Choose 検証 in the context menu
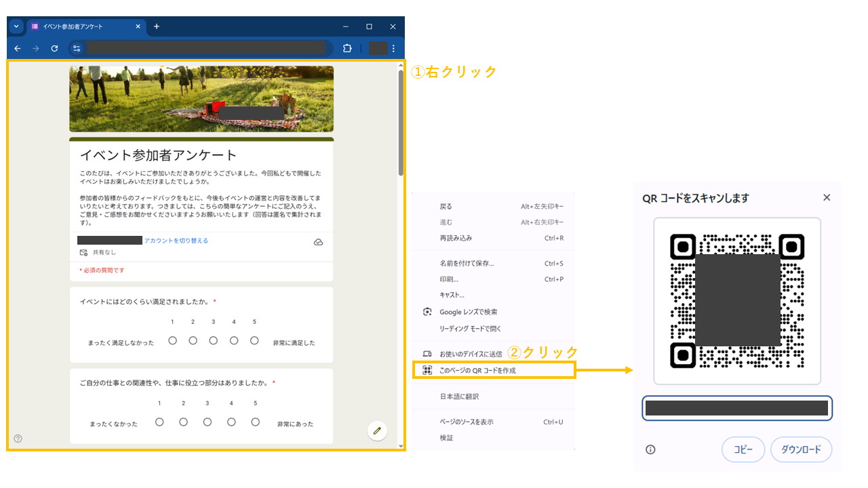 493,438
